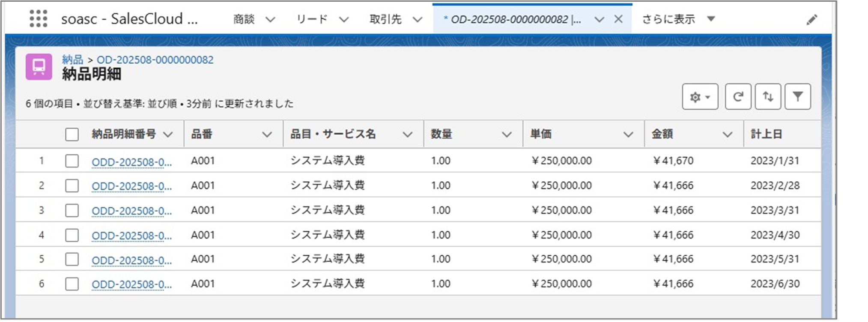Click the 2023/1/31 date cell
868x322 pixels.
click(775, 161)
